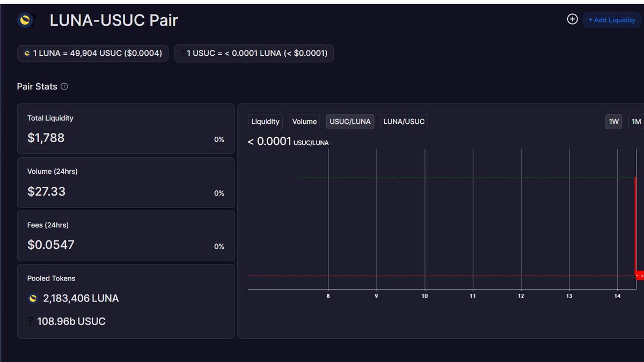Click the 0% change in the Fees (24hrs) card
Viewport: 644px width, 362px height.
219,247
